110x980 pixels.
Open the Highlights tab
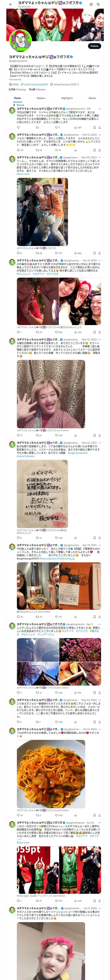pos(67,98)
